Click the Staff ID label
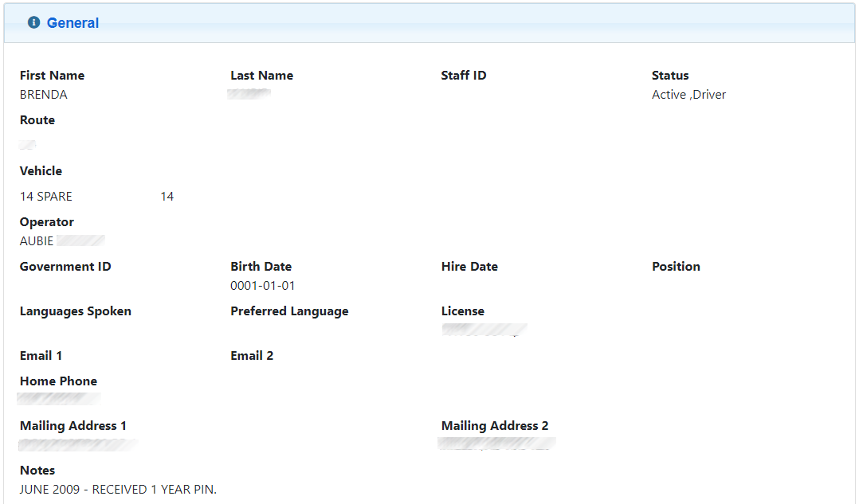 pos(463,76)
